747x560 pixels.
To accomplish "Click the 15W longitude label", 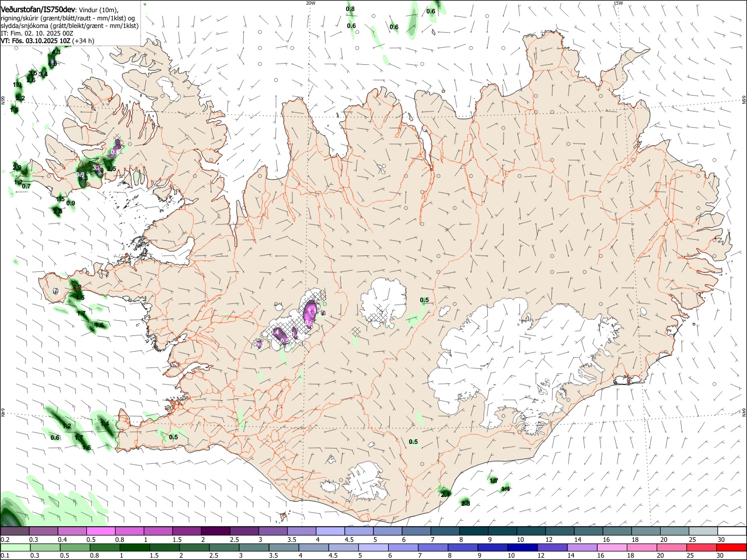I will [x=618, y=3].
